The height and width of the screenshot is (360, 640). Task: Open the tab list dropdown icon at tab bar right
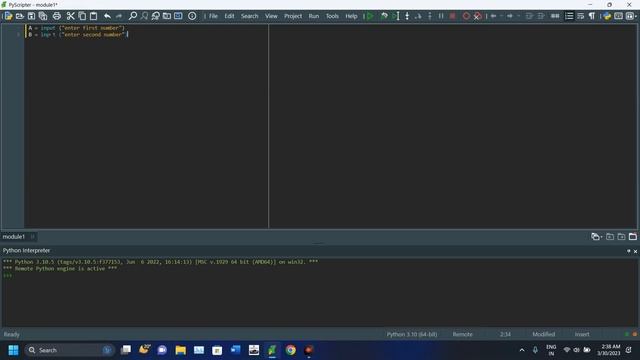(596, 237)
